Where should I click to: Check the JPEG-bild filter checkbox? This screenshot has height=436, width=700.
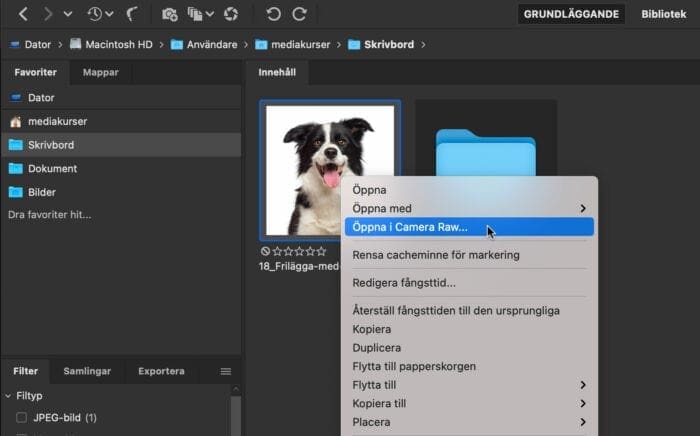pyautogui.click(x=21, y=418)
